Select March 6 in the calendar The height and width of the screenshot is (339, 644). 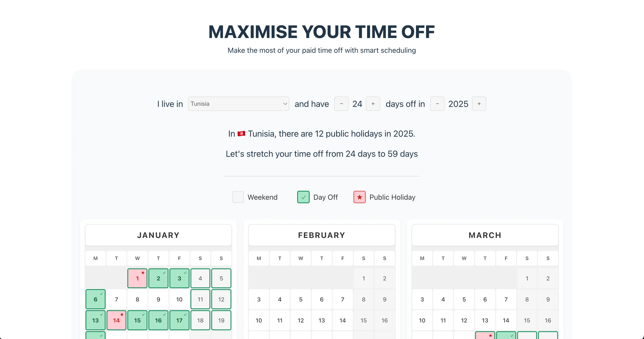click(485, 299)
